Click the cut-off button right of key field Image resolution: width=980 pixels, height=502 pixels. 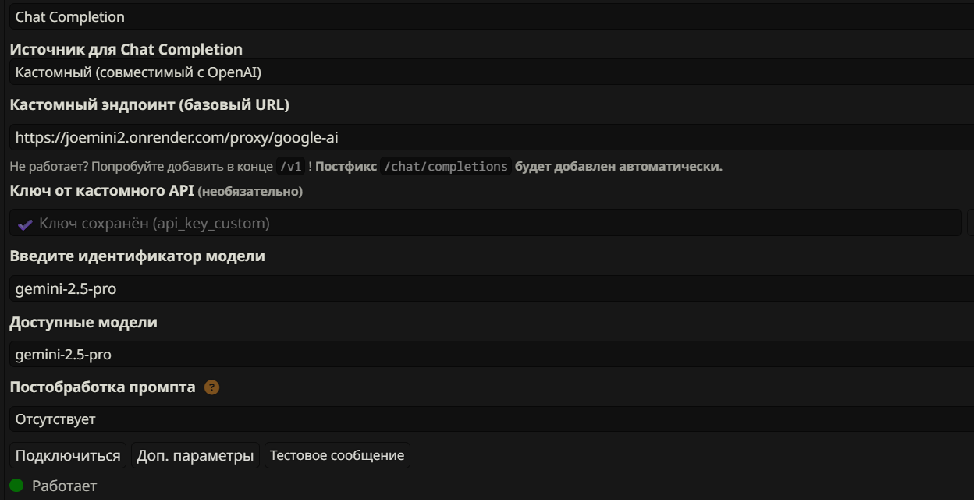pyautogui.click(x=972, y=223)
